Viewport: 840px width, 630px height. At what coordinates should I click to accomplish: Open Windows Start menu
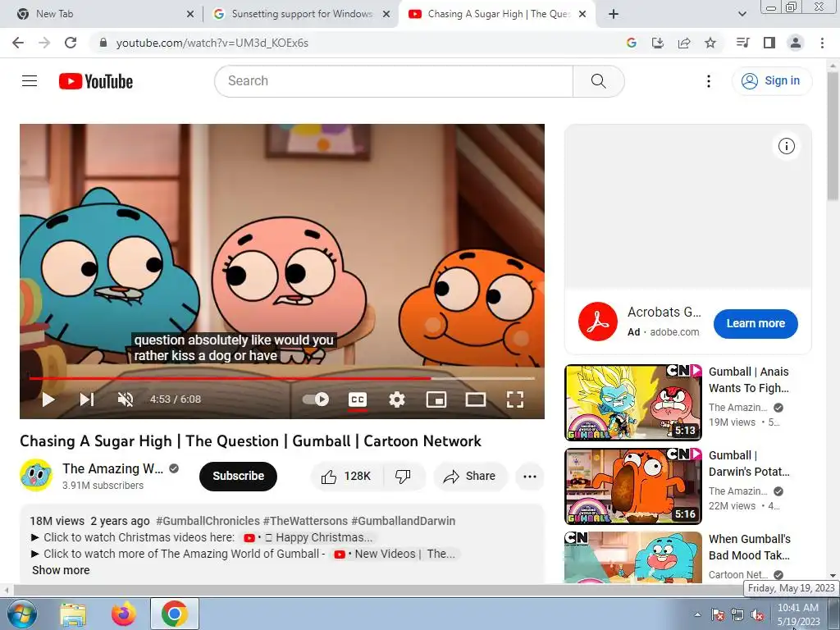[21, 614]
